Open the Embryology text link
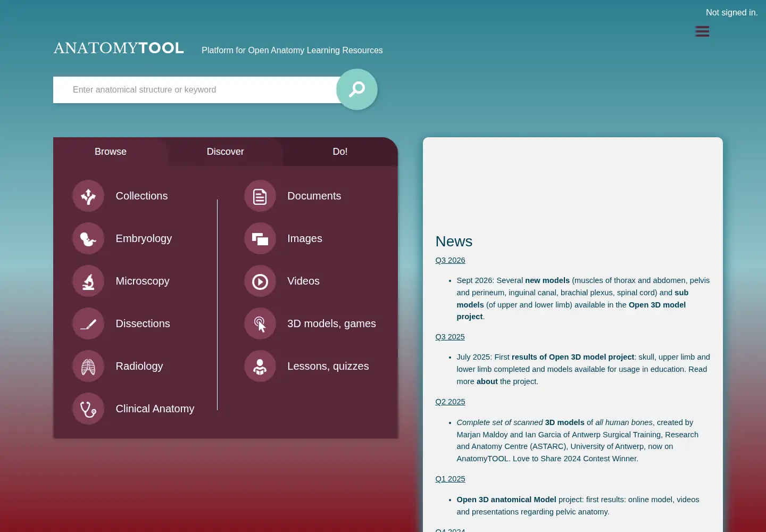The width and height of the screenshot is (766, 532). (144, 238)
